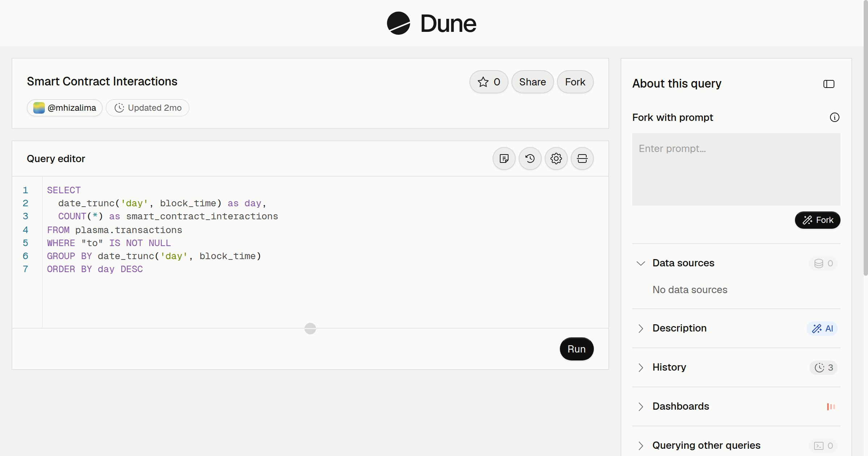This screenshot has width=868, height=456.
Task: Click the @mhizalima avatar image
Action: [39, 108]
